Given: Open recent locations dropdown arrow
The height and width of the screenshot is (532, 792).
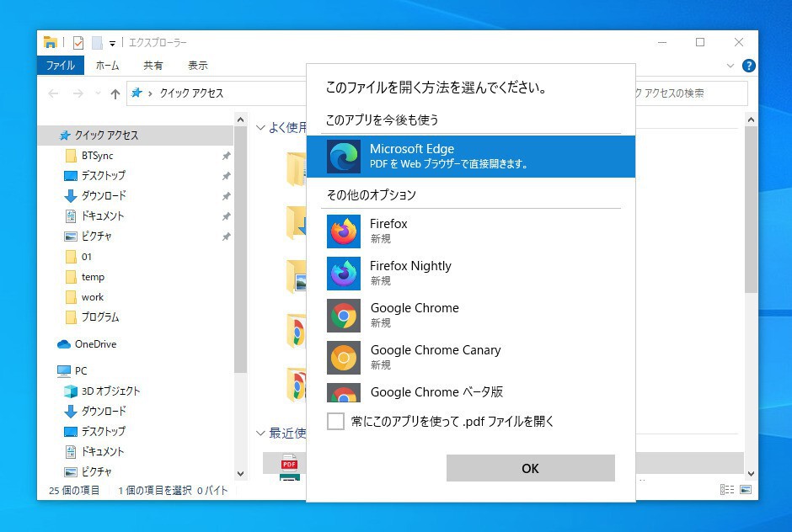Looking at the screenshot, I should (98, 93).
